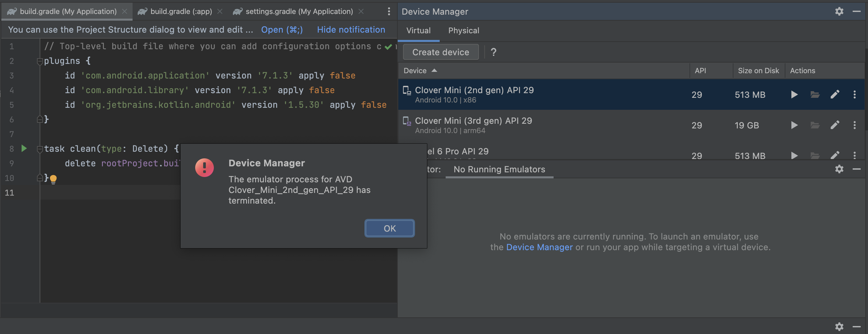Select the Physical devices tab

tap(464, 31)
